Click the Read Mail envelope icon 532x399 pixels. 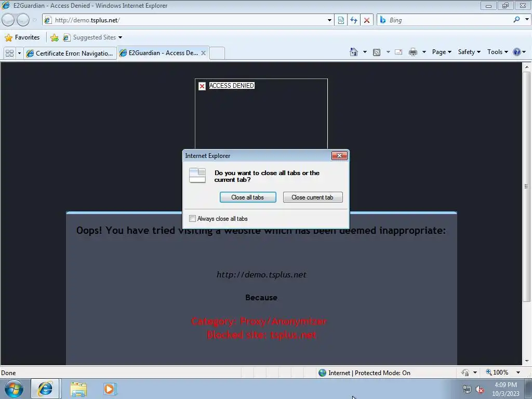tap(398, 52)
